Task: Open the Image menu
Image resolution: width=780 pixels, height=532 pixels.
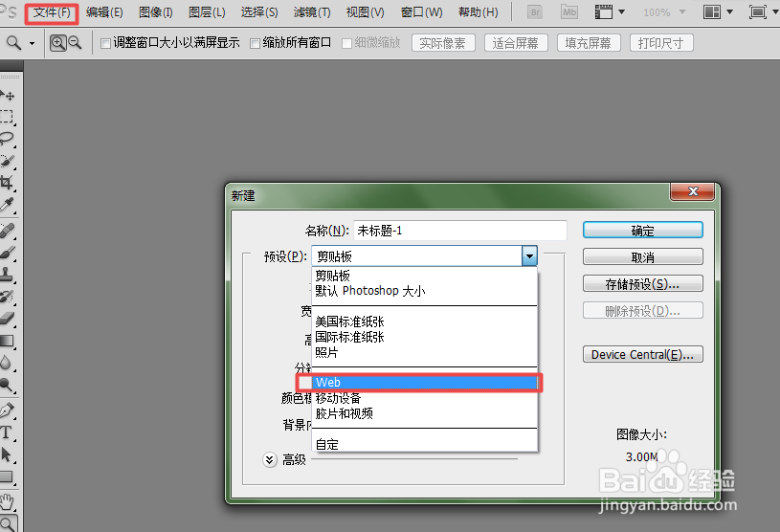Action: tap(156, 12)
